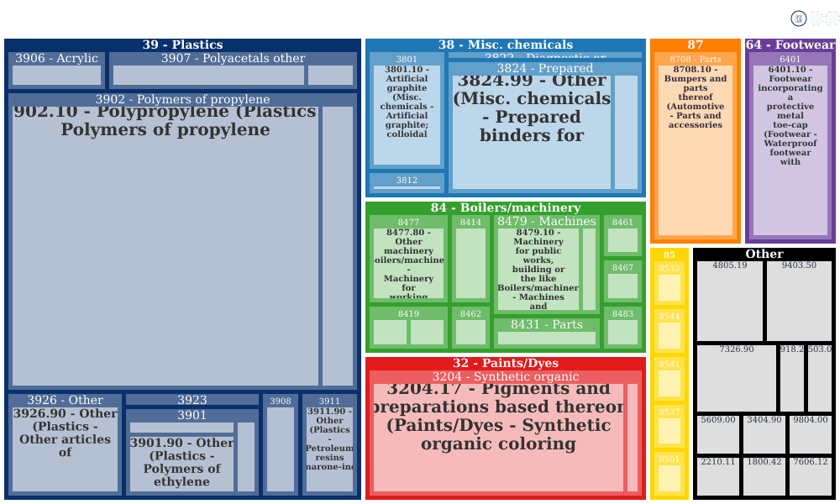Select the 64 - Footwear header
This screenshot has width=840, height=504.
tap(790, 45)
